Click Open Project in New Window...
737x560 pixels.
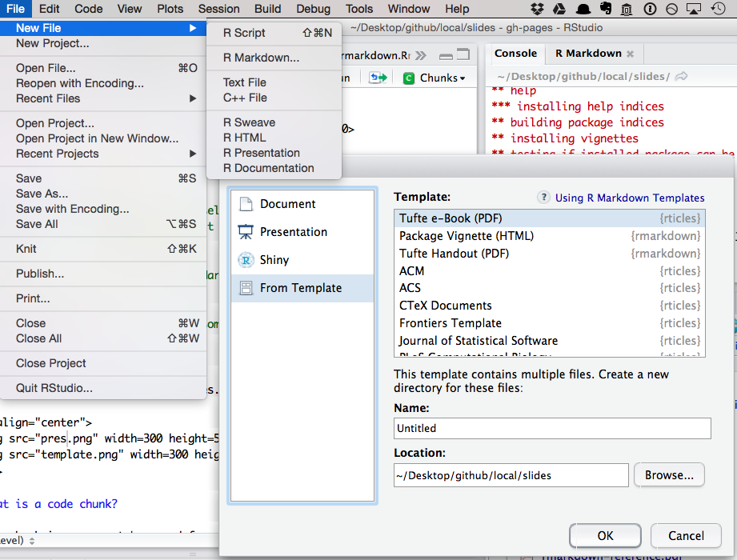[x=103, y=138]
